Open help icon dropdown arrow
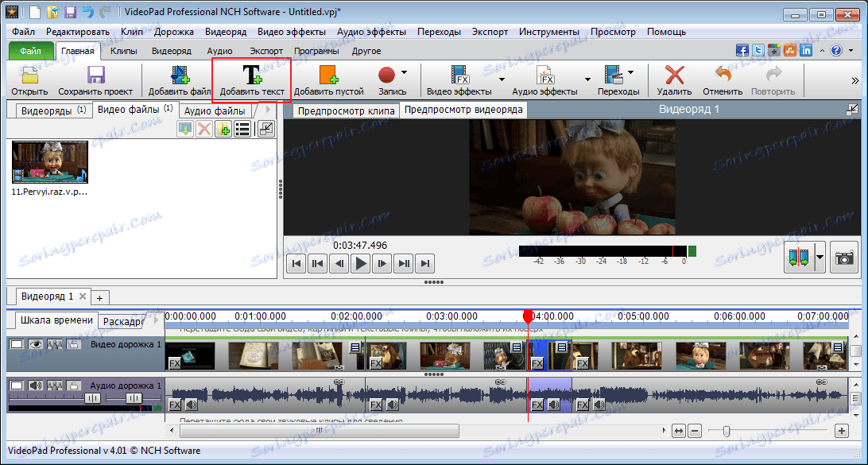The image size is (868, 465). [x=849, y=50]
